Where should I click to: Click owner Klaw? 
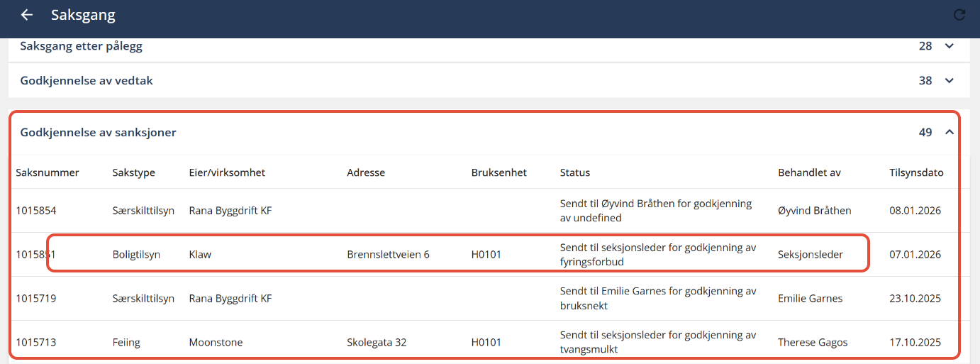[x=200, y=255]
